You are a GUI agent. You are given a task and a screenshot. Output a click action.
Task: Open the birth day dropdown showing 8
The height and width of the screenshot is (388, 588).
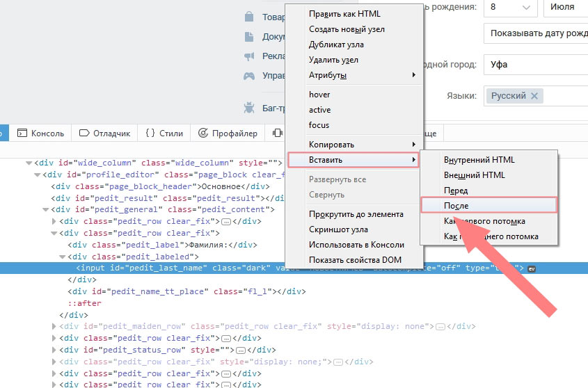pyautogui.click(x=510, y=7)
